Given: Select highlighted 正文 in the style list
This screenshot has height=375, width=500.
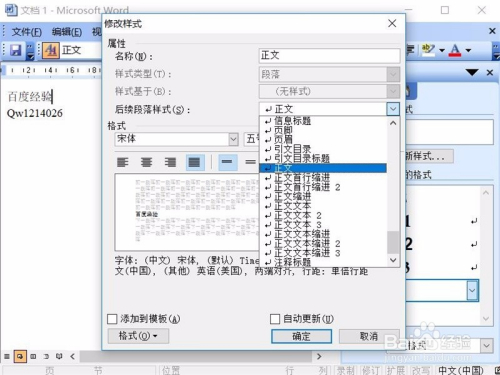Looking at the screenshot, I should point(323,168).
